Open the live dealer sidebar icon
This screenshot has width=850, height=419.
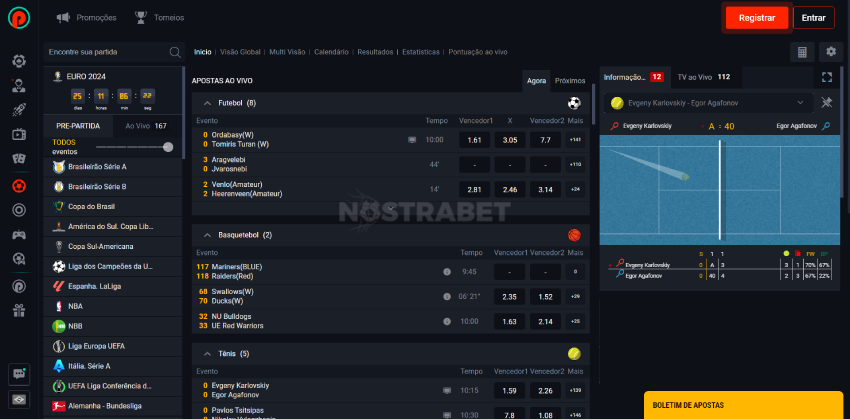click(19, 85)
